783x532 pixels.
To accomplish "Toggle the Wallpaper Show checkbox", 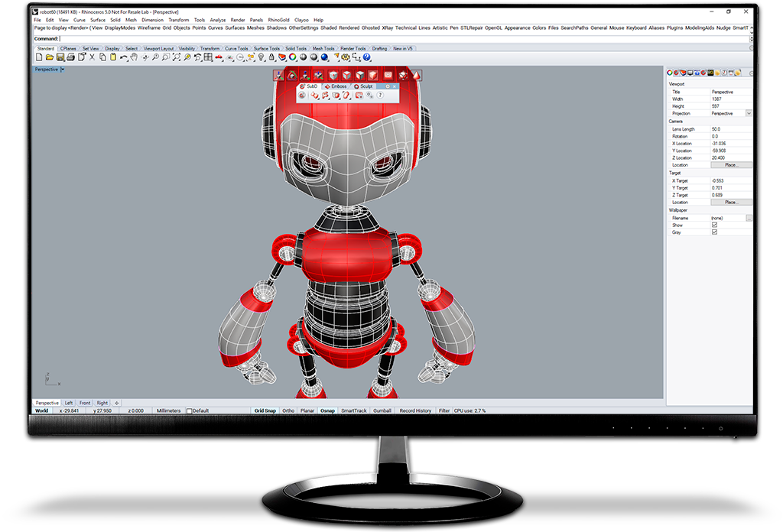I will [x=715, y=225].
